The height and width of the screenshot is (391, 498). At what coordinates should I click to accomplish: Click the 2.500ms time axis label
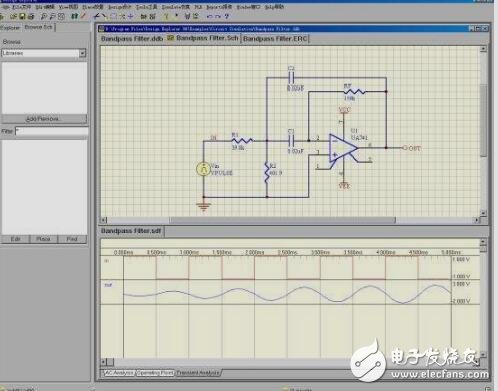coord(287,252)
